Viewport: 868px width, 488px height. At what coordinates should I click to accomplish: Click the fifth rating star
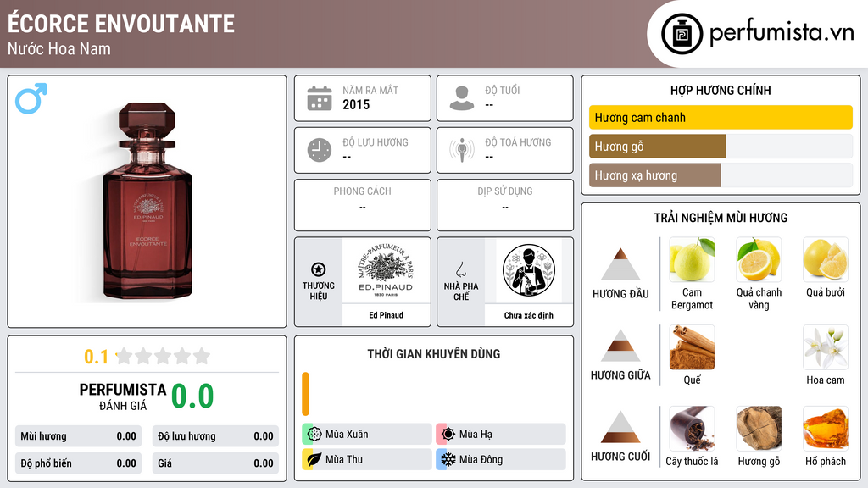point(202,356)
